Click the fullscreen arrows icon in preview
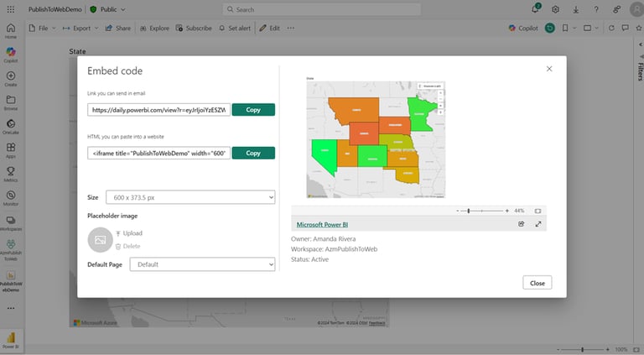 pos(538,224)
